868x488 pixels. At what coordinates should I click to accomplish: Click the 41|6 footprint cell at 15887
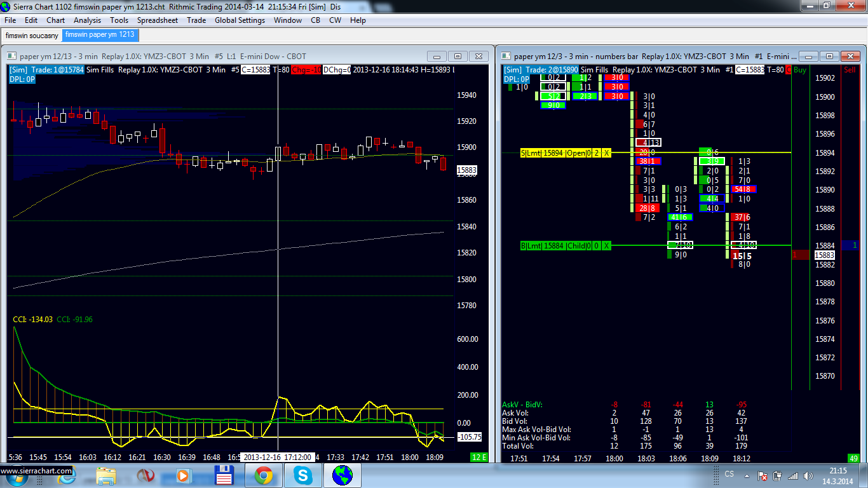tap(680, 217)
